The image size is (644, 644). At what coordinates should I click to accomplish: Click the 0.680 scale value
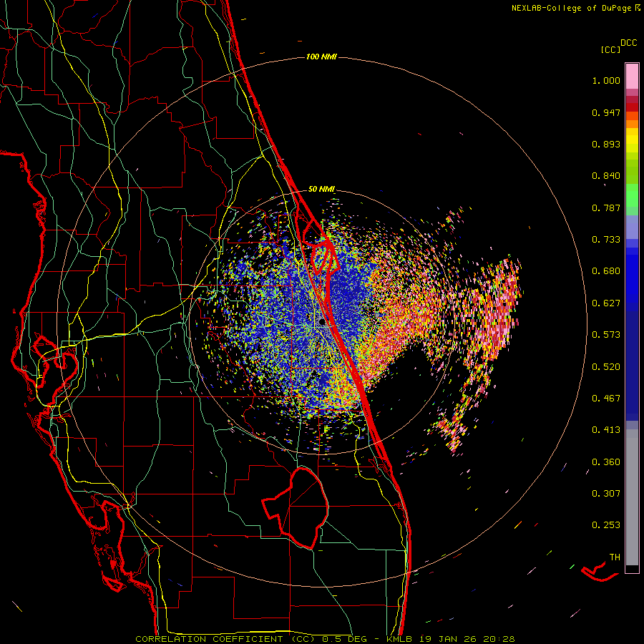point(606,271)
